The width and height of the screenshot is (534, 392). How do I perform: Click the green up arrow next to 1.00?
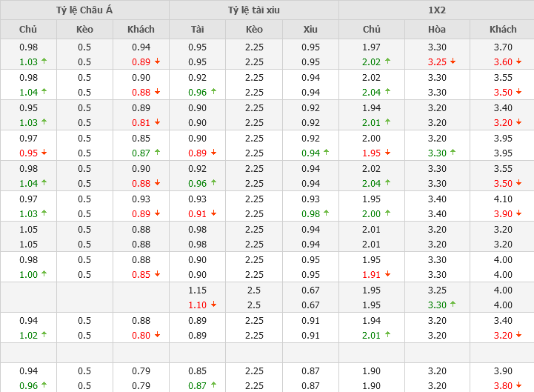(x=44, y=274)
